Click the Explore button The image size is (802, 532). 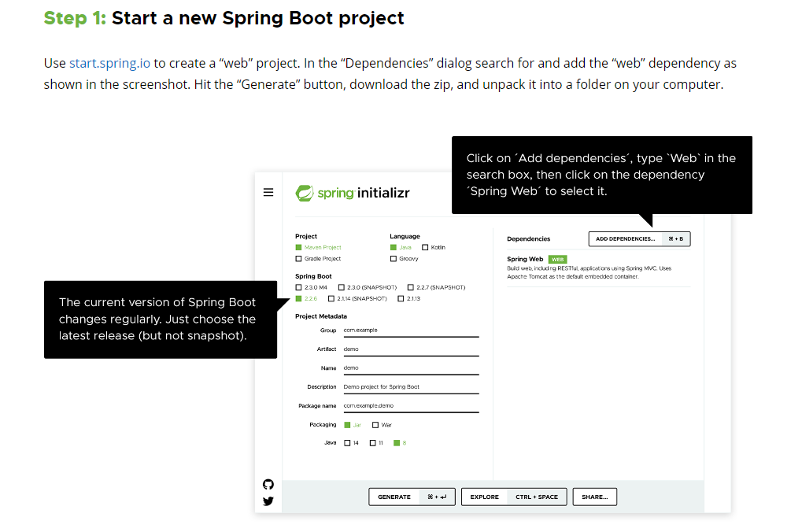pyautogui.click(x=514, y=497)
